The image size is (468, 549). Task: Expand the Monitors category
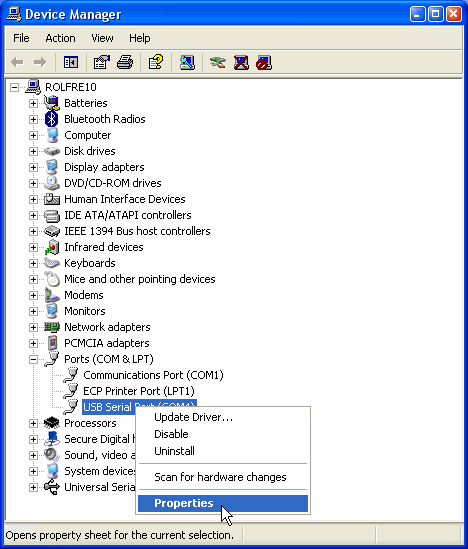point(33,311)
